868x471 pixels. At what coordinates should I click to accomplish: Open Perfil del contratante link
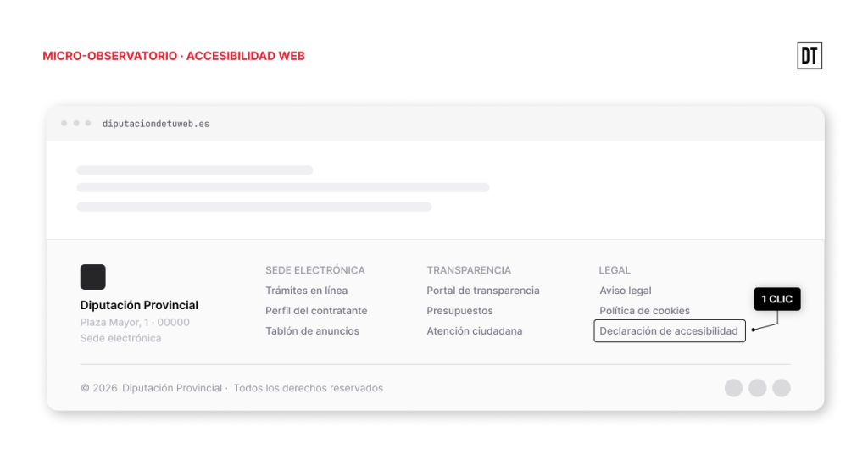tap(316, 311)
